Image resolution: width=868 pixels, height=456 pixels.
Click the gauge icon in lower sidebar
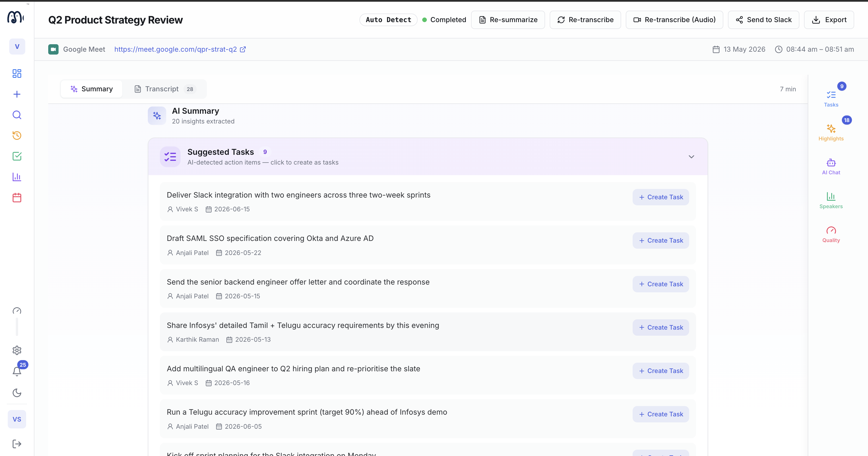[17, 311]
